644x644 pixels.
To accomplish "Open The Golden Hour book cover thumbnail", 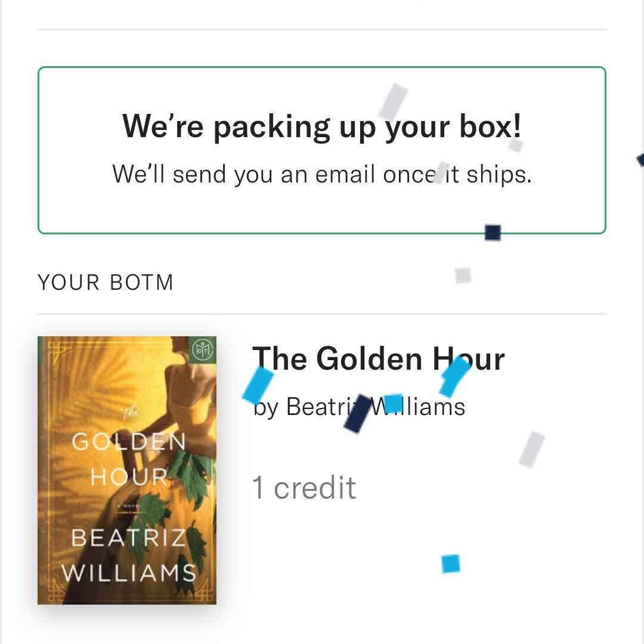I will click(x=127, y=470).
